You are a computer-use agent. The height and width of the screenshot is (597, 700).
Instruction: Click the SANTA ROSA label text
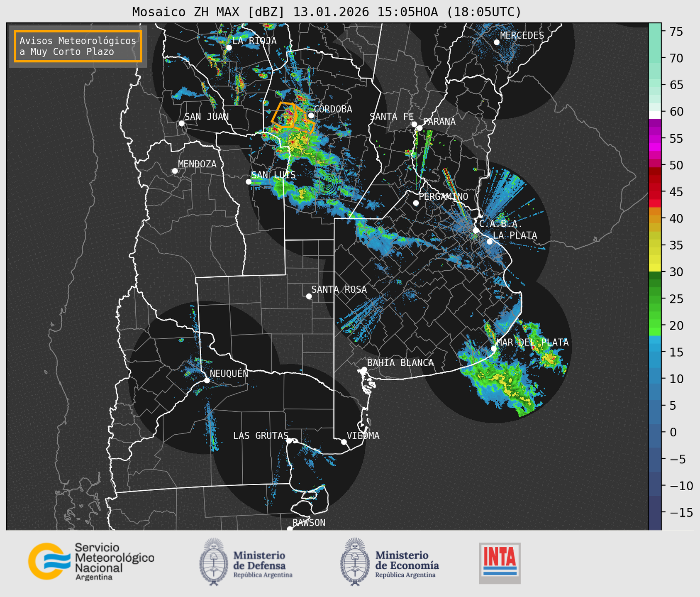pyautogui.click(x=339, y=289)
